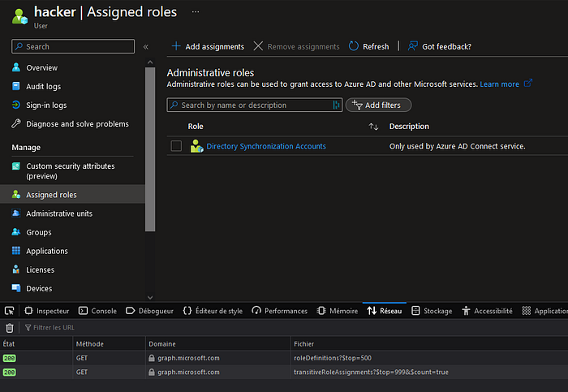Click the Search by name or description field
Screen dimensions: 568x392
pos(252,106)
